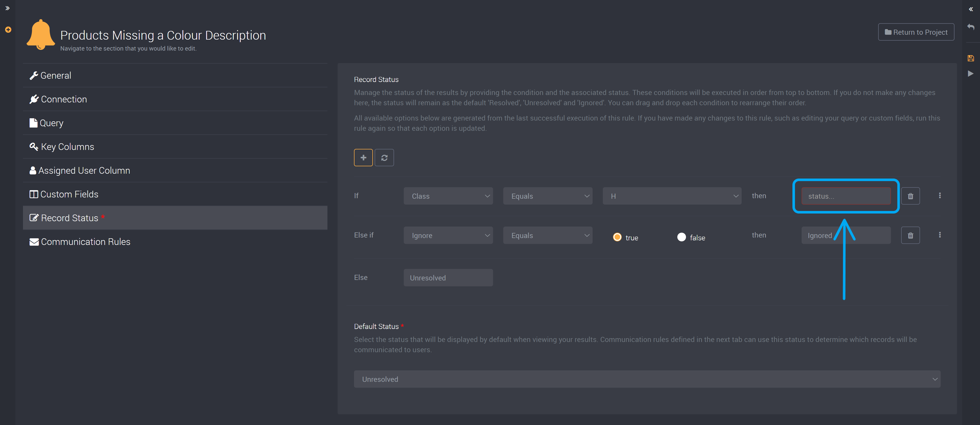Click the three-dot menu icon second row
980x425 pixels.
tap(940, 235)
